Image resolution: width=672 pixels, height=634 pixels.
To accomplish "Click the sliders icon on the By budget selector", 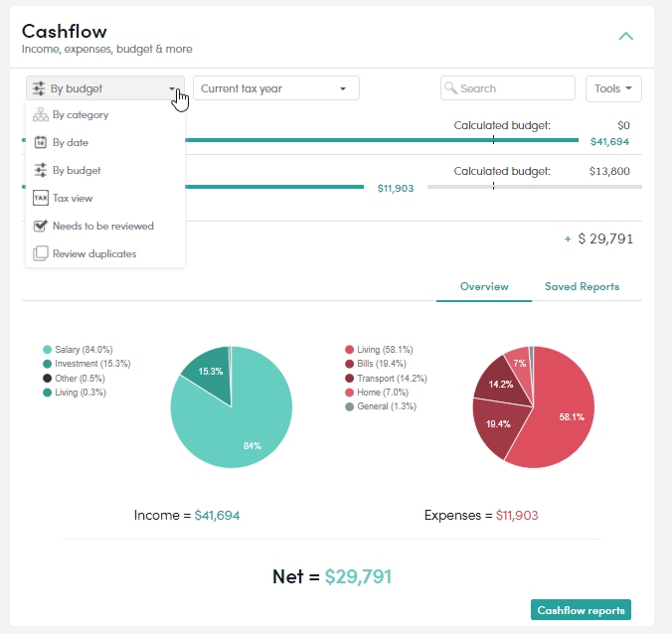I will click(39, 88).
